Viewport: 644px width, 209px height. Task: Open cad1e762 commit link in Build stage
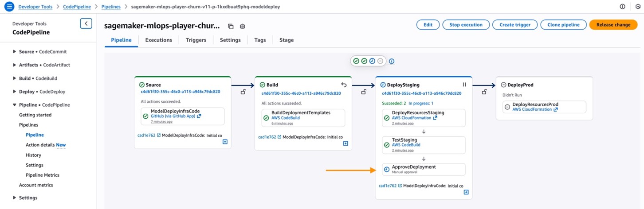[x=270, y=137]
